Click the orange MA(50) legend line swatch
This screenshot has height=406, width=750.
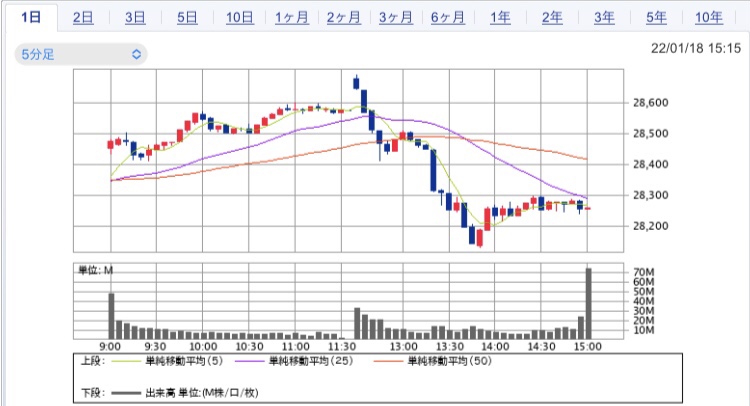(388, 362)
